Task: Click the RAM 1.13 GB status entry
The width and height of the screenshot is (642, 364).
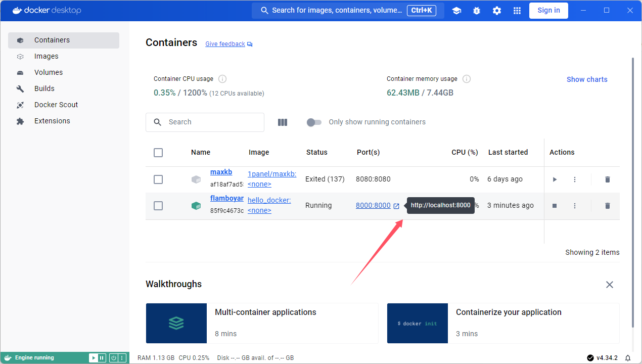Action: point(156,358)
